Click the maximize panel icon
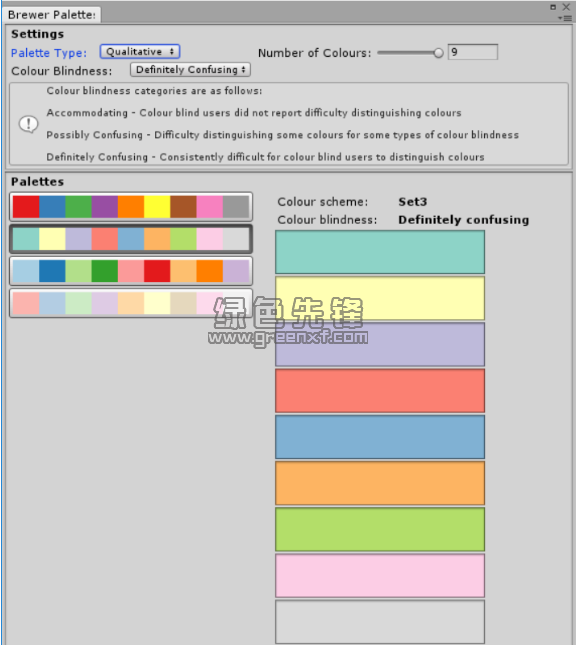 pos(553,7)
